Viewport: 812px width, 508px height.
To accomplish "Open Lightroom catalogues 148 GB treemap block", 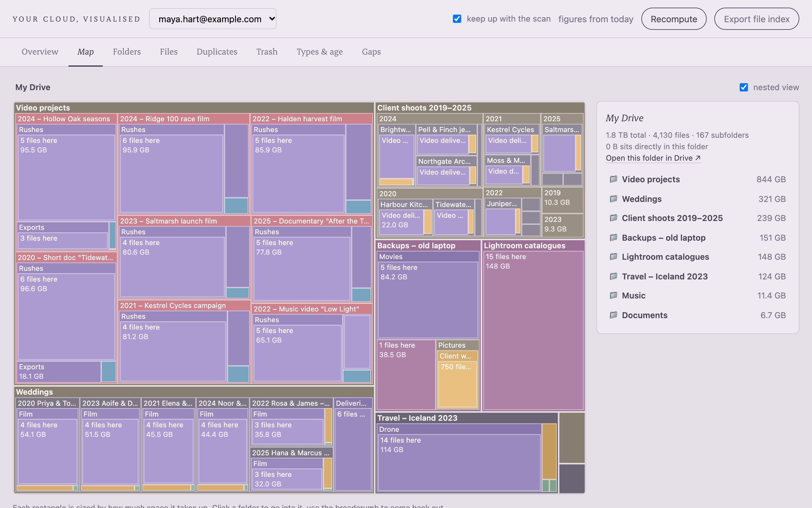I will tap(533, 330).
